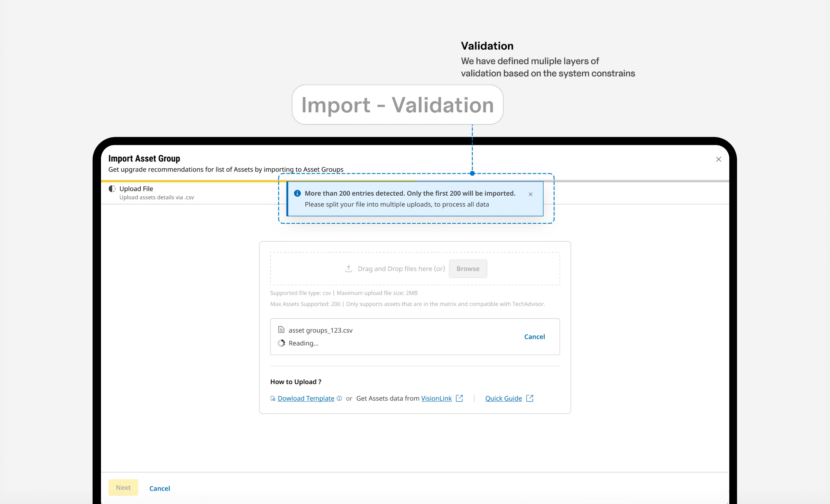This screenshot has height=504, width=830.
Task: Click the external link icon next to Quick Guide
Action: pos(529,398)
